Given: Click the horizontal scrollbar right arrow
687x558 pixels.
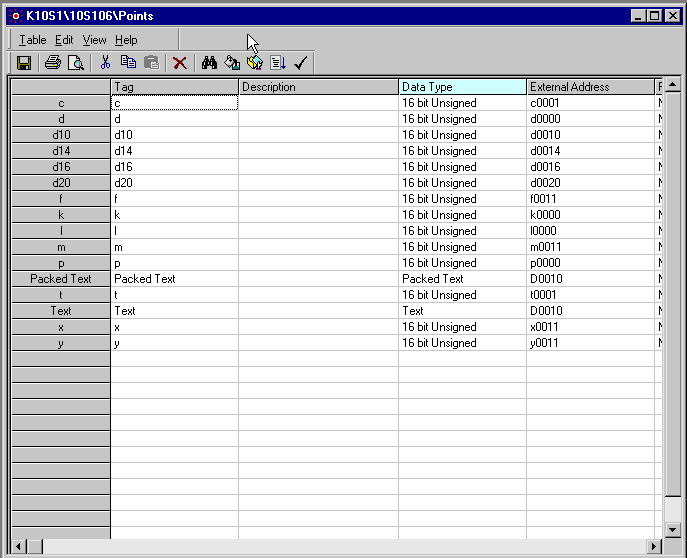Looking at the screenshot, I should 654,547.
